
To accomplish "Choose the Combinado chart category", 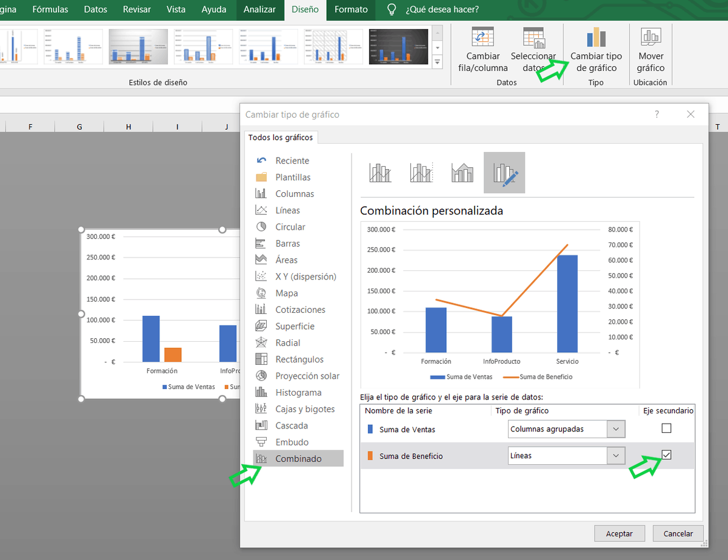I will pos(298,459).
